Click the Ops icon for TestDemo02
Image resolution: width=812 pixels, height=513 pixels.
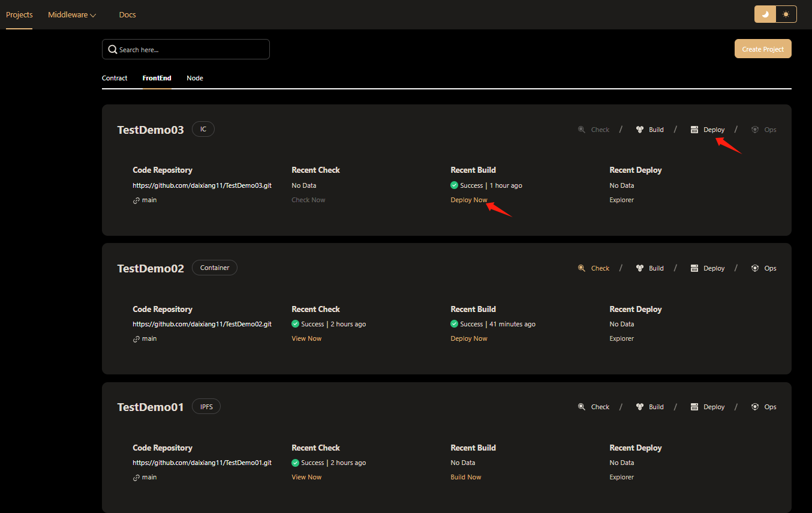pos(755,268)
